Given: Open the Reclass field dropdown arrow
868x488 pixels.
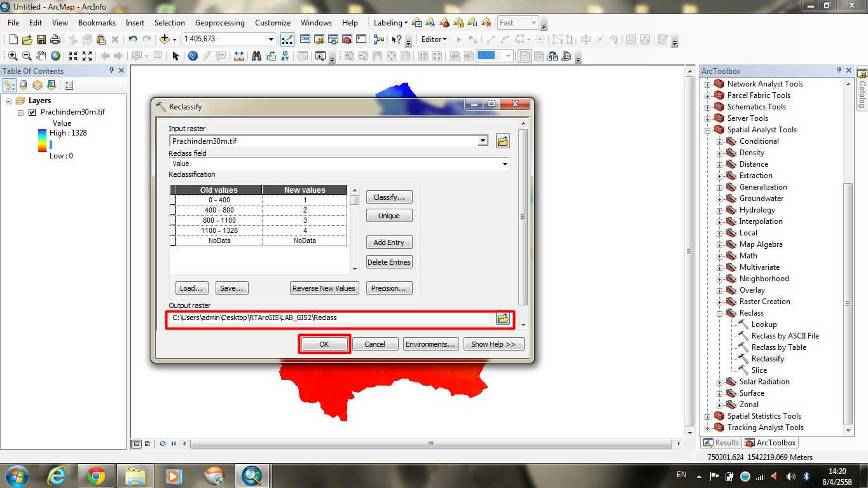Looking at the screenshot, I should point(506,164).
